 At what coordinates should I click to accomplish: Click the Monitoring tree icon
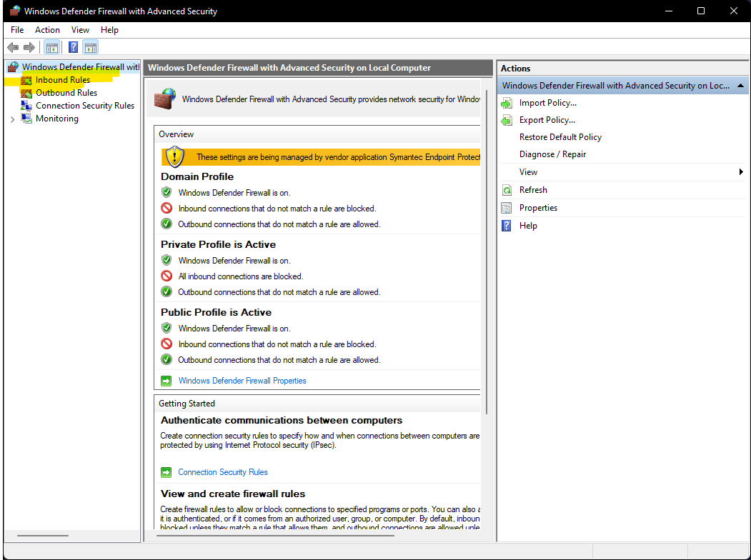point(26,119)
